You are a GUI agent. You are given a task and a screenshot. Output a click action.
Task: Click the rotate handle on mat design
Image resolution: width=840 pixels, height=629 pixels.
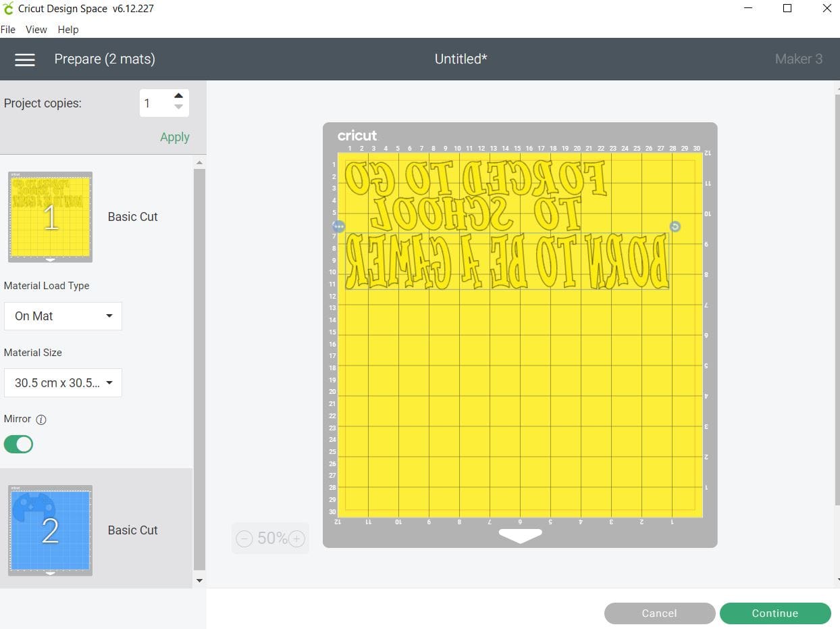pos(675,226)
